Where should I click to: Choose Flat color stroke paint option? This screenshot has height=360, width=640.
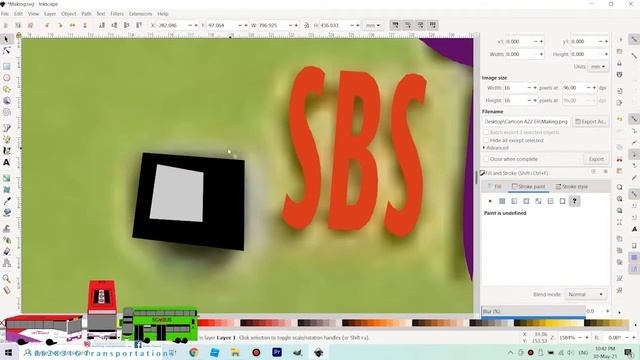click(x=502, y=201)
